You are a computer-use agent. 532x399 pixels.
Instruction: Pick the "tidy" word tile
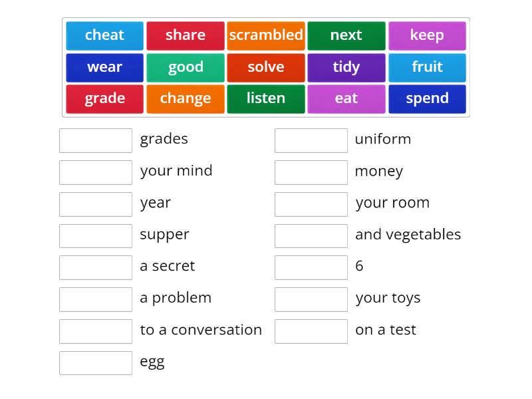pyautogui.click(x=346, y=67)
